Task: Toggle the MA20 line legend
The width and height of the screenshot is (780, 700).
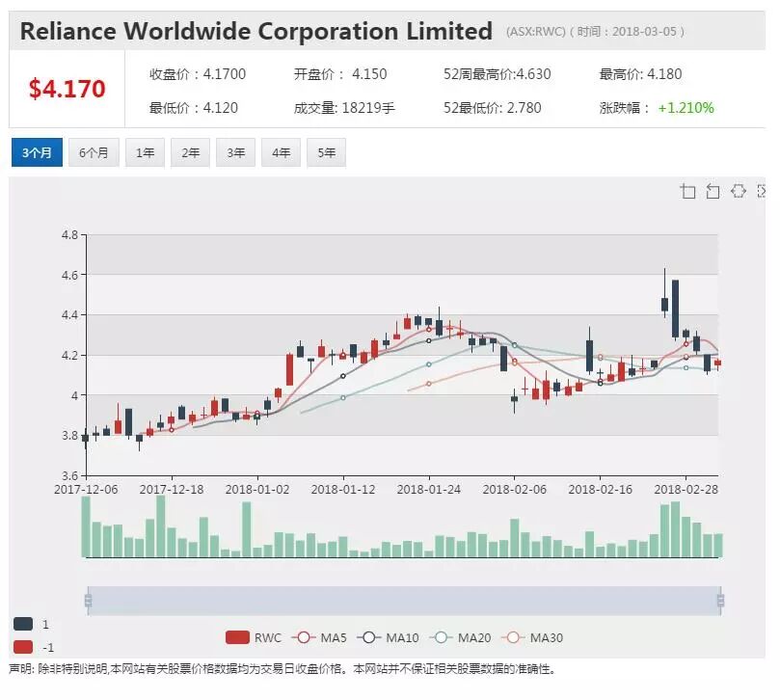Action: [460, 637]
